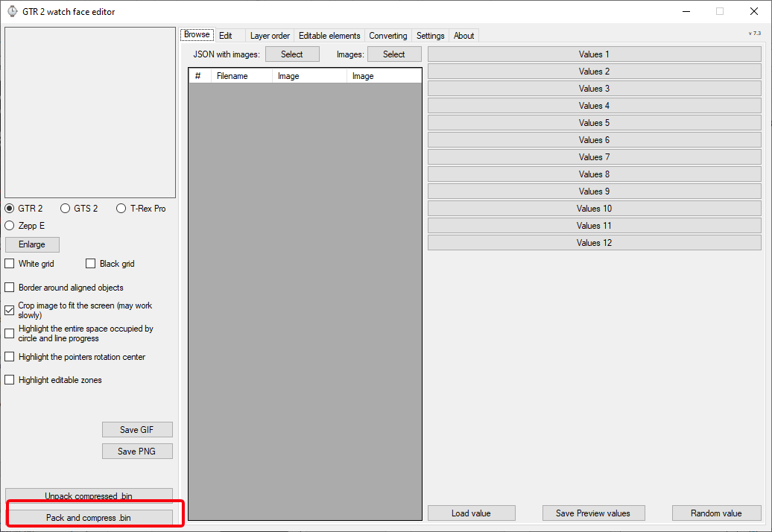
Task: Click the # column header
Action: 200,76
